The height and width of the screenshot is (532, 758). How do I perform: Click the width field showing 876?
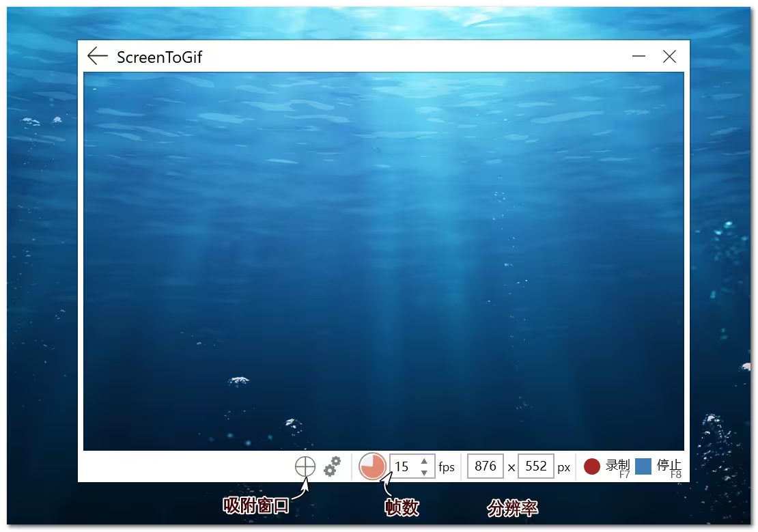click(x=486, y=466)
